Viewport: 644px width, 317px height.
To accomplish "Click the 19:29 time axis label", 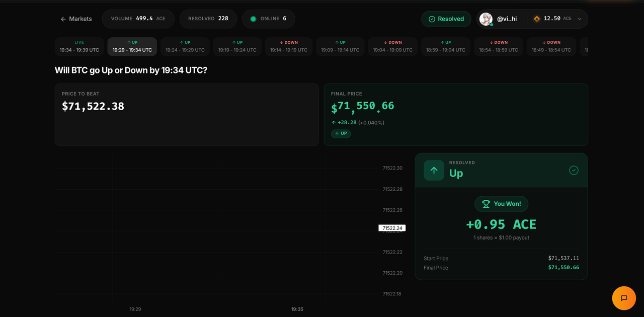I will pos(135,309).
